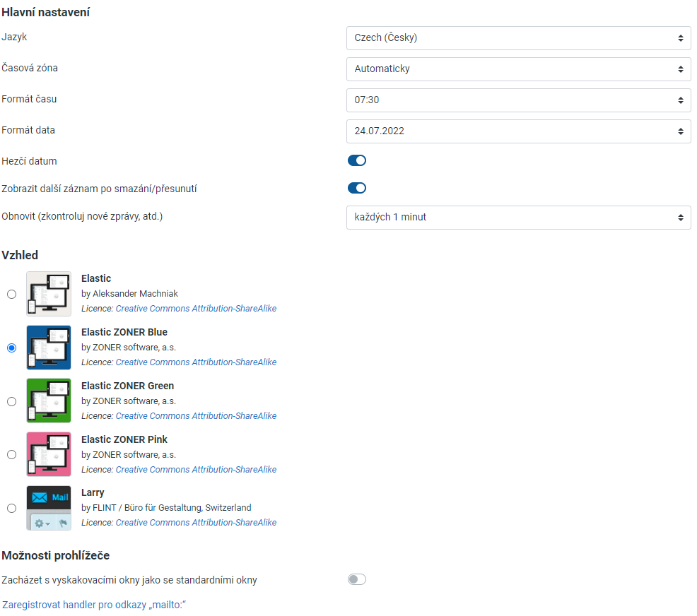Click the Elastic skin thumbnail icon
This screenshot has height=616, width=697.
(x=49, y=294)
